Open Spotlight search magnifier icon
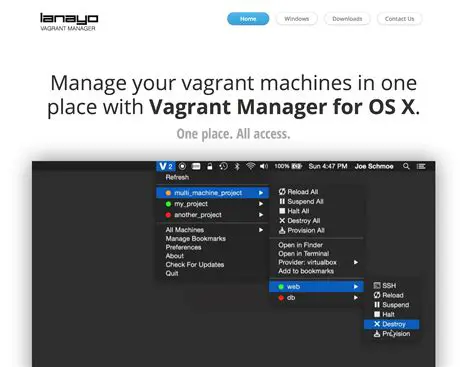The image size is (474, 367). click(x=406, y=166)
